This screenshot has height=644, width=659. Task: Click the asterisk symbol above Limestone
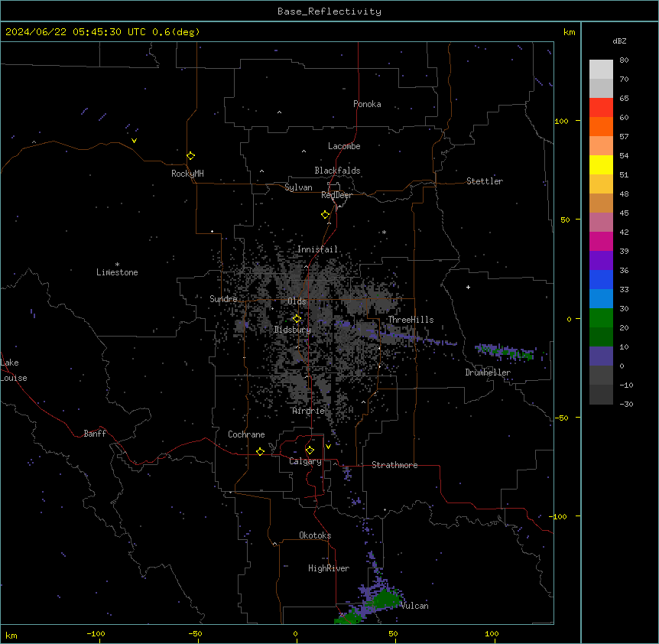click(117, 265)
